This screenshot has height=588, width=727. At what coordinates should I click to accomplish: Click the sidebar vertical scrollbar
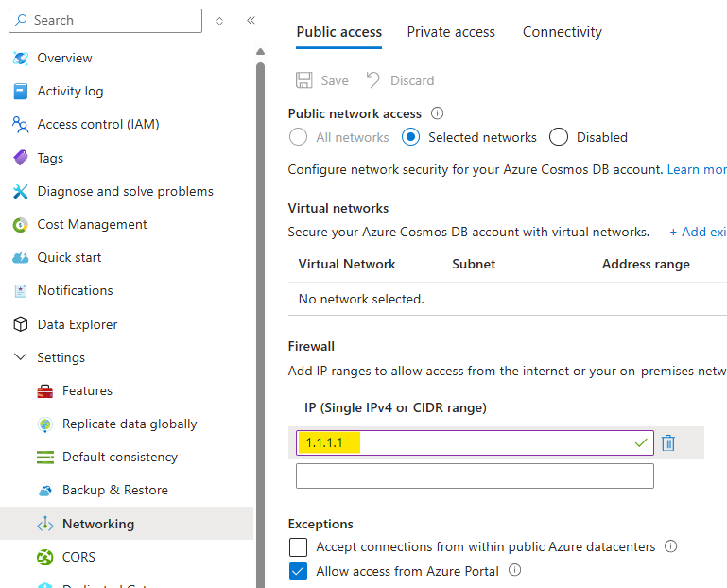click(x=261, y=324)
